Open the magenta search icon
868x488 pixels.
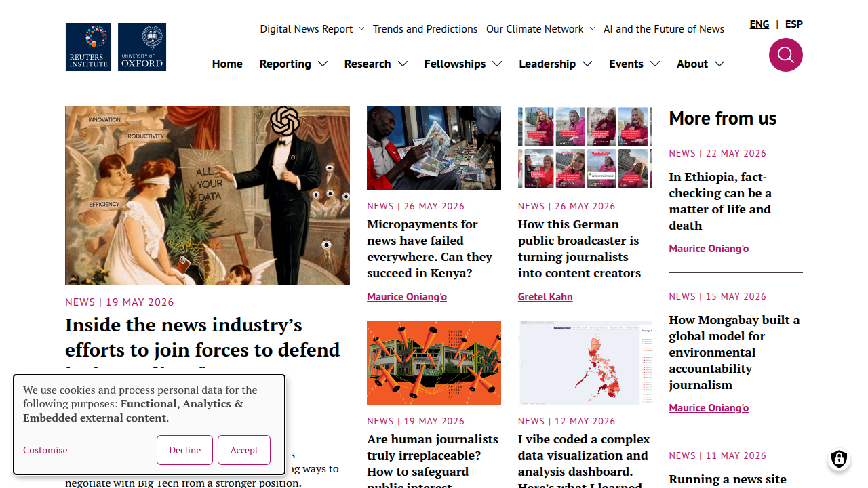(x=786, y=55)
